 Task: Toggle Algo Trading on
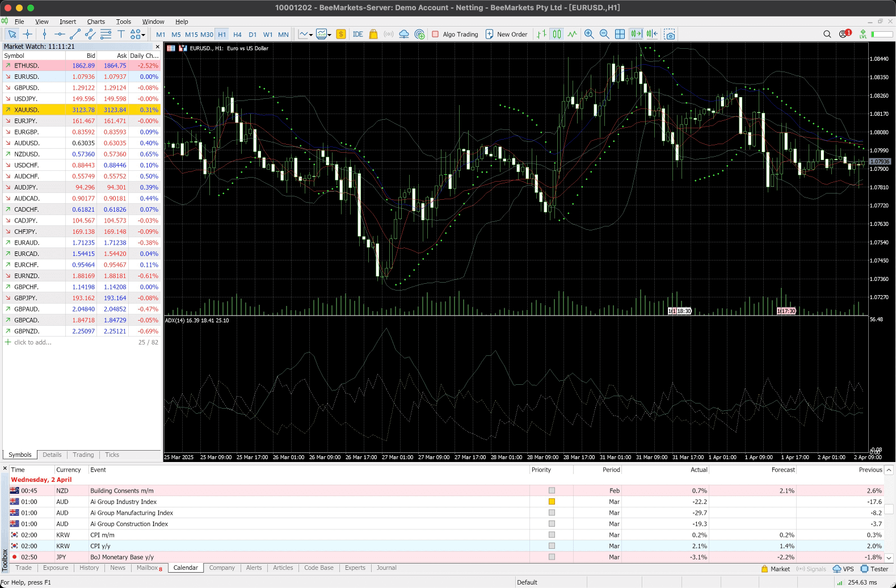pos(455,34)
